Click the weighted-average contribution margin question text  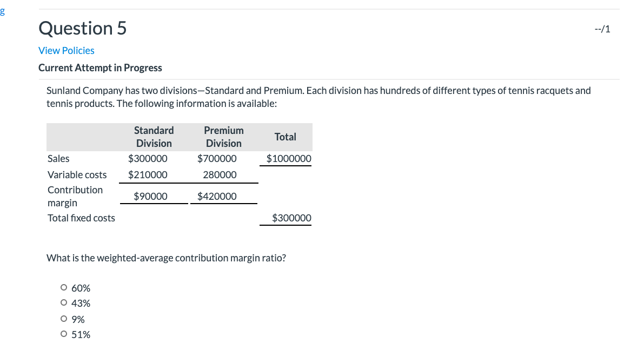click(x=166, y=258)
